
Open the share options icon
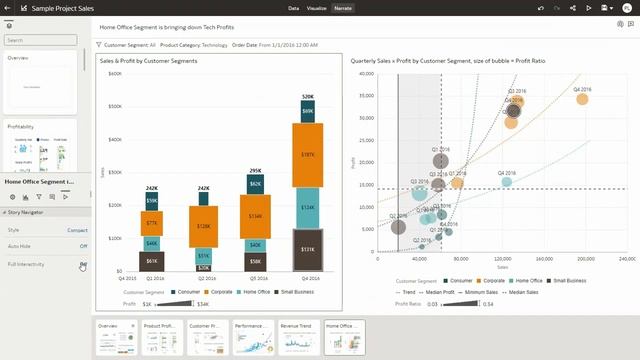(573, 8)
